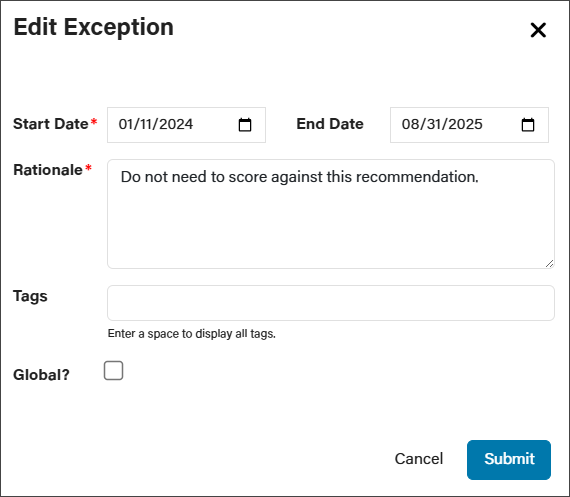
Task: Click the Global? label text
Action: [x=41, y=375]
